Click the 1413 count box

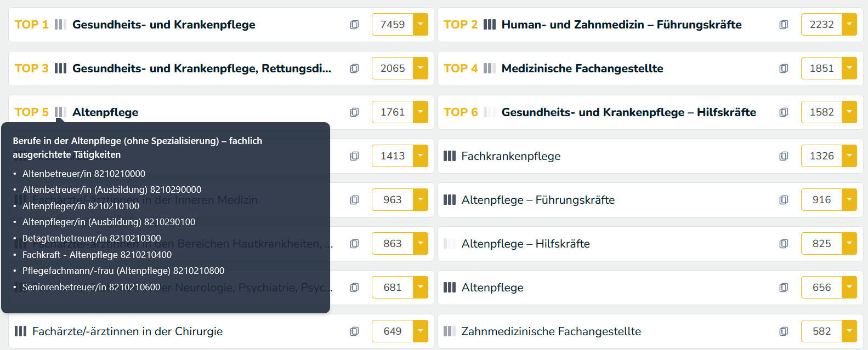(393, 156)
